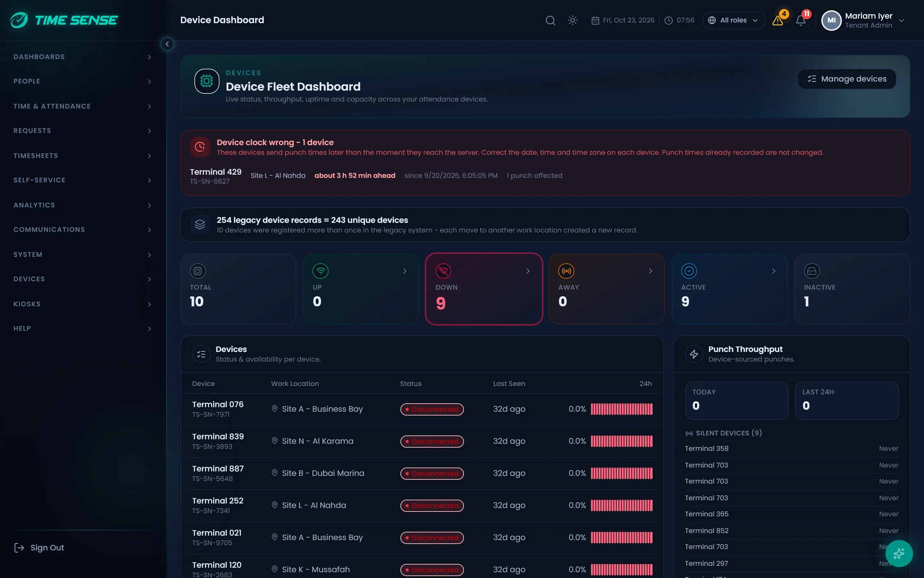Click the broadcast icon on AWAY card

pyautogui.click(x=566, y=271)
